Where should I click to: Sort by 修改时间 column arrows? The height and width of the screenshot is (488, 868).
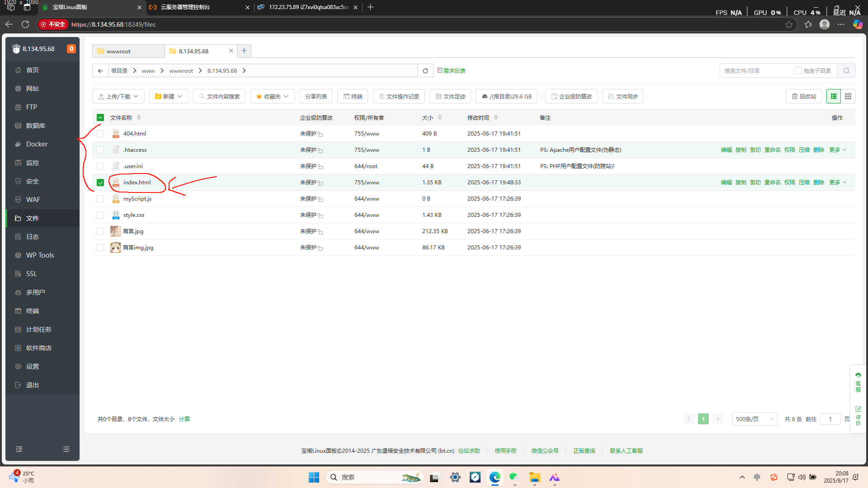pyautogui.click(x=496, y=117)
